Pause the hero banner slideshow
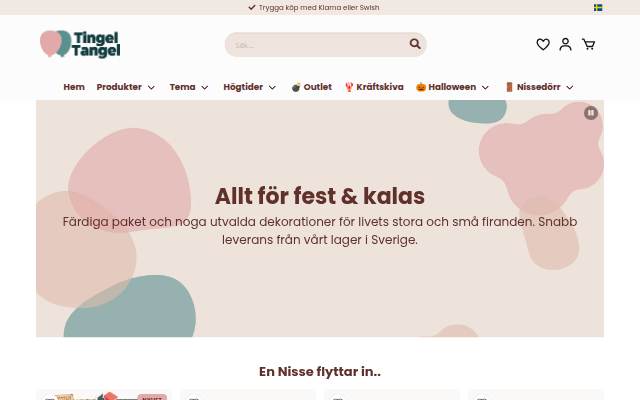Screen dimensions: 640x400 (x=591, y=113)
